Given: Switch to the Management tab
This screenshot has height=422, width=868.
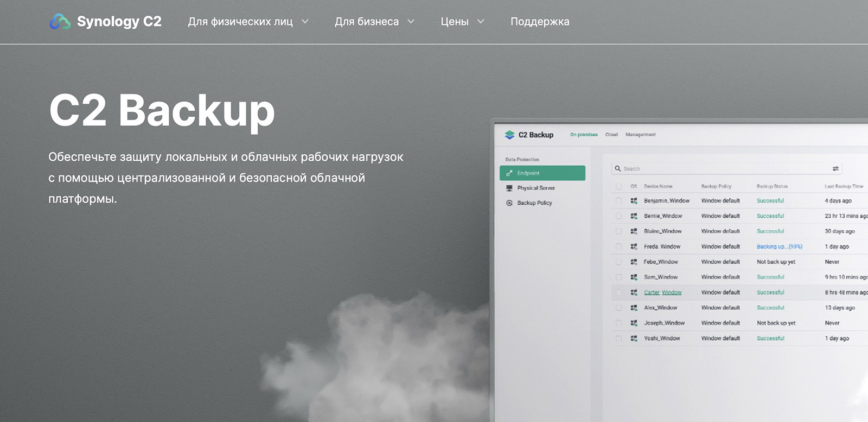Looking at the screenshot, I should coord(641,135).
